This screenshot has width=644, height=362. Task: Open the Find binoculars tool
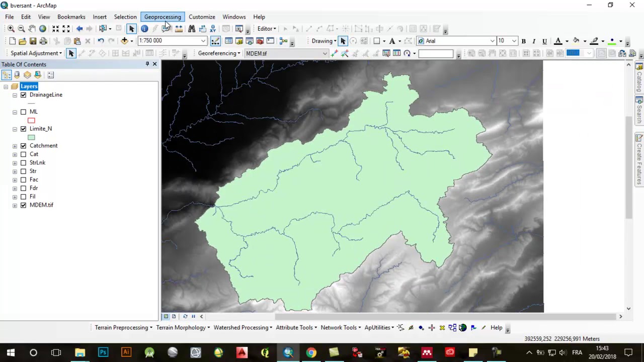[x=192, y=29]
